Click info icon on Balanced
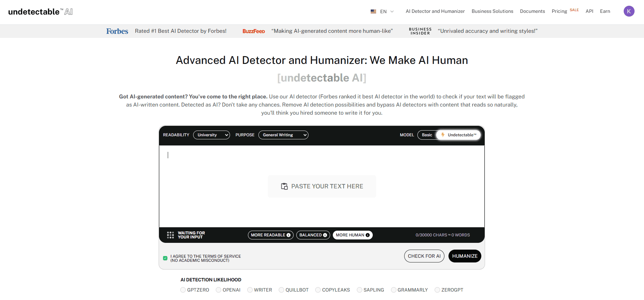644x300 pixels. point(325,235)
